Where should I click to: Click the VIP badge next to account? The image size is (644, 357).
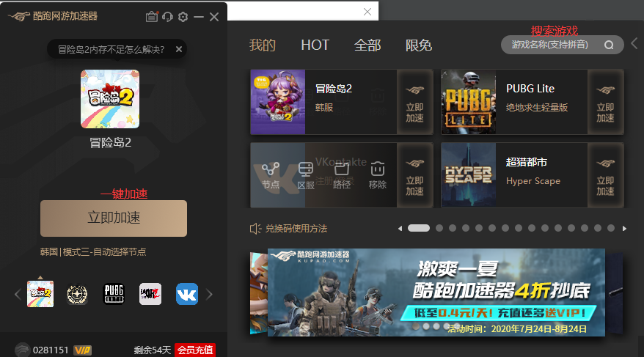83,350
